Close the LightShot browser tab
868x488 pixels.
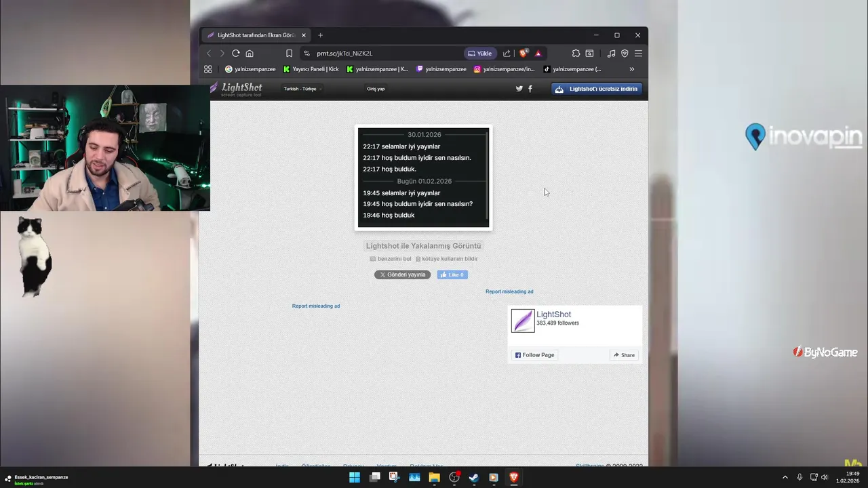pyautogui.click(x=304, y=35)
